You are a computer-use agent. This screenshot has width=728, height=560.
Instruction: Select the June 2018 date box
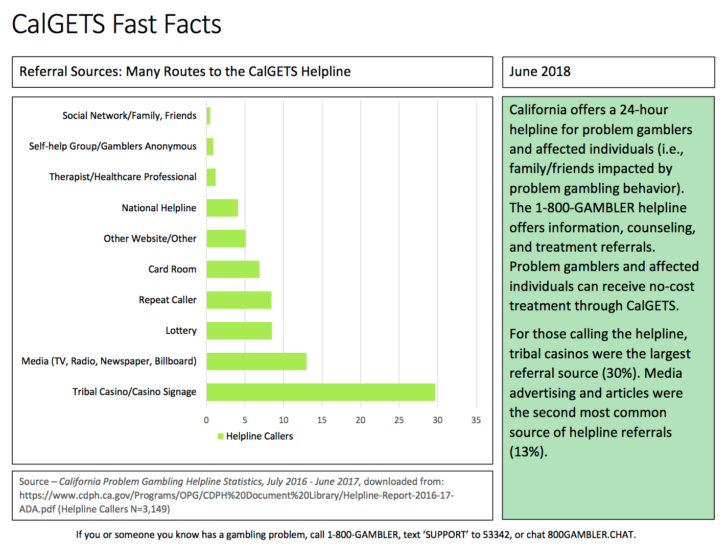(x=608, y=72)
